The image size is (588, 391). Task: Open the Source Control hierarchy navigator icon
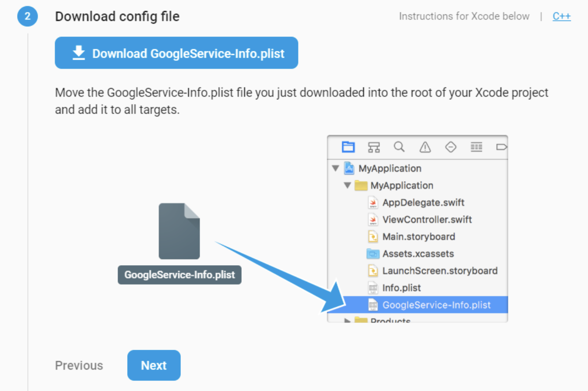point(374,147)
